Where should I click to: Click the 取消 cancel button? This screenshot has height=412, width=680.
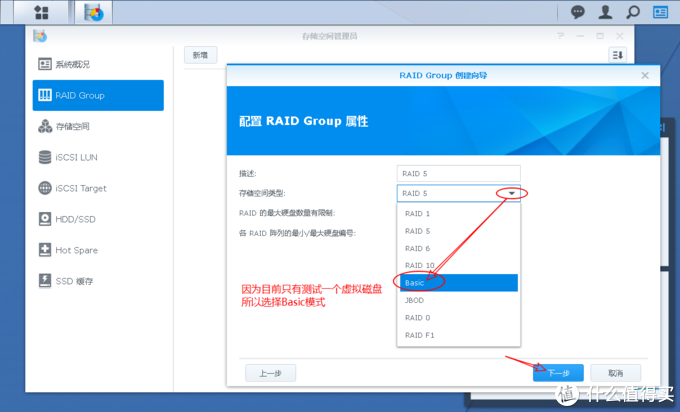(x=615, y=373)
